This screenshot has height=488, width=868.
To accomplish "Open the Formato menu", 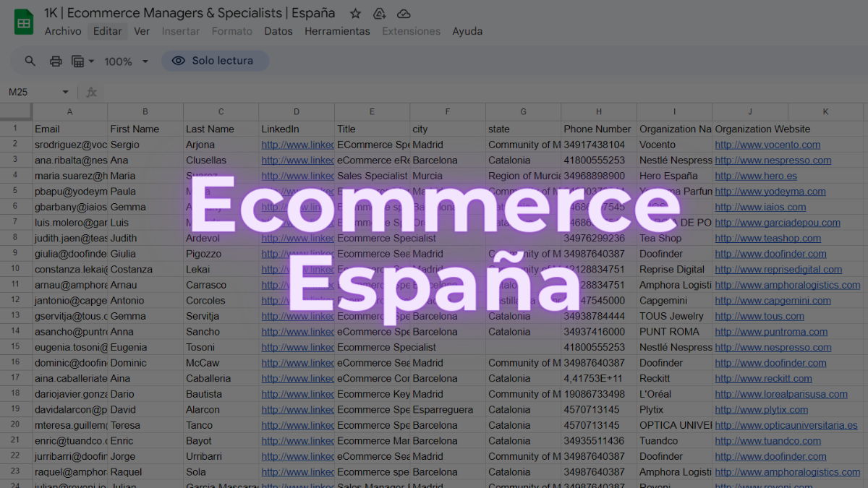I will [x=232, y=31].
